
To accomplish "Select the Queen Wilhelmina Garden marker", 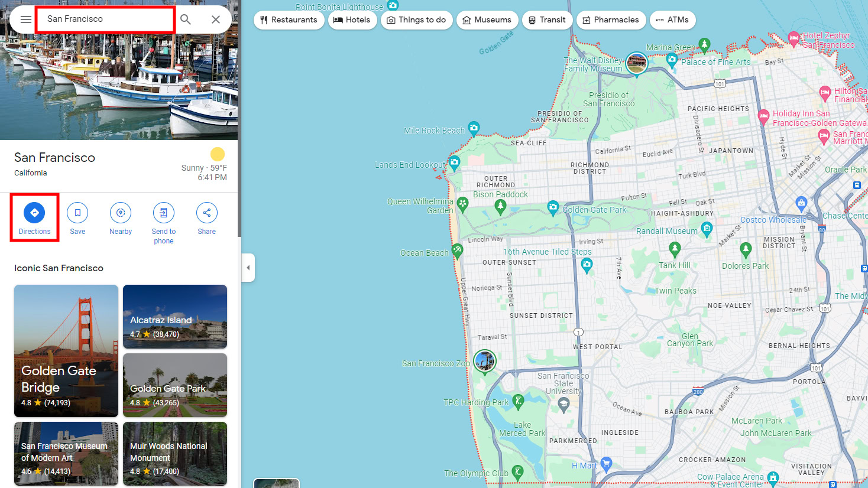I will coord(462,204).
